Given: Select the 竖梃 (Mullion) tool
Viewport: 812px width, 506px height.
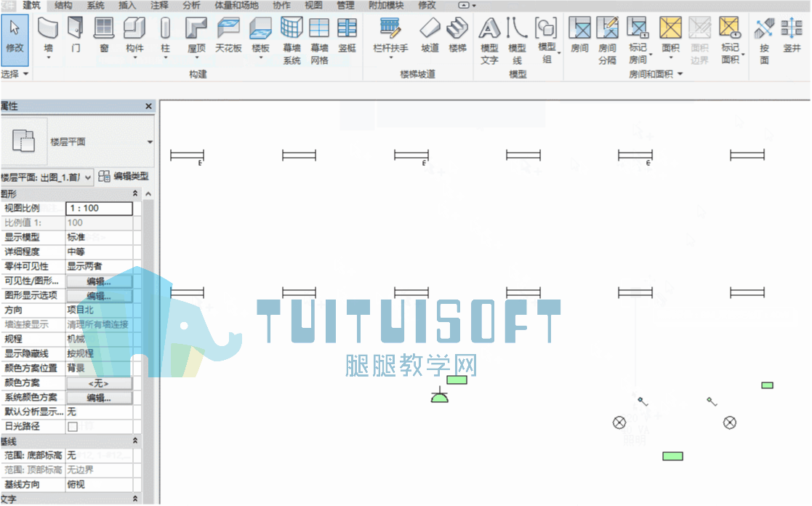Looking at the screenshot, I should click(347, 35).
